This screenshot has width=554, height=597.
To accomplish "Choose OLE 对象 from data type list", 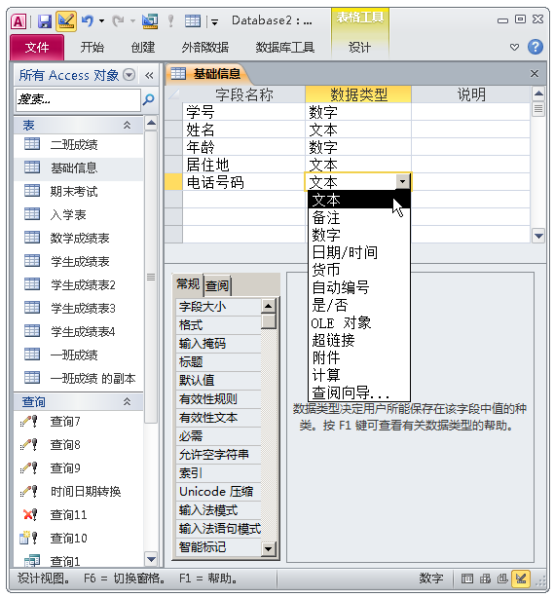I will pyautogui.click(x=359, y=322).
